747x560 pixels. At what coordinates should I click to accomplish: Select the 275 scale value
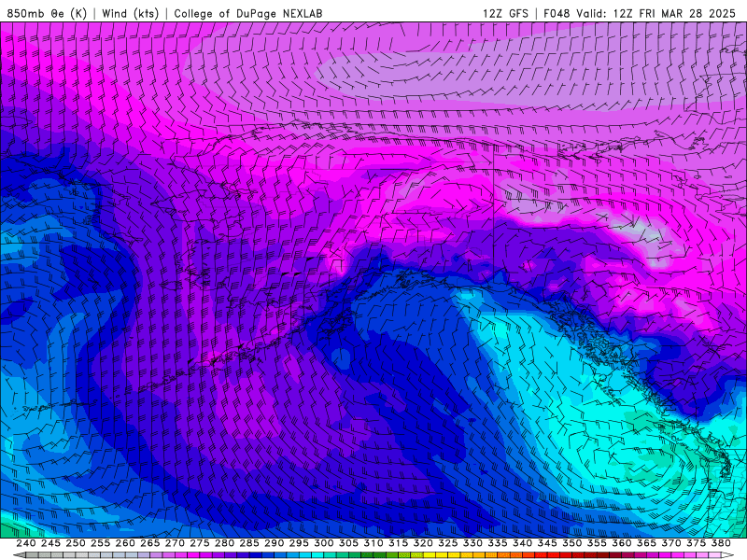pos(200,543)
